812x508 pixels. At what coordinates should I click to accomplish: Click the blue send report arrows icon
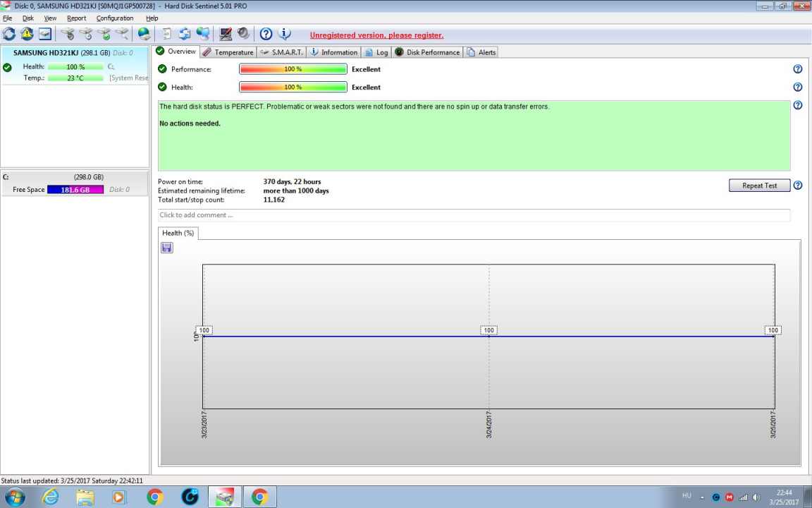pyautogui.click(x=185, y=34)
